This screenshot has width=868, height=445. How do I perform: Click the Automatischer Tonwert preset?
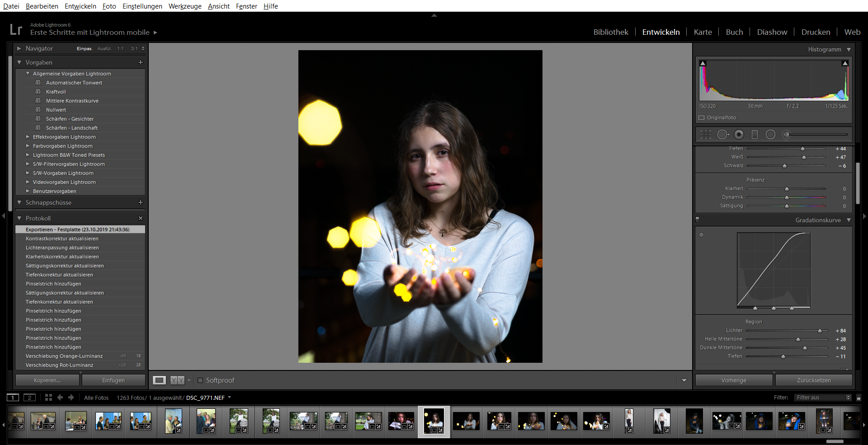click(74, 83)
